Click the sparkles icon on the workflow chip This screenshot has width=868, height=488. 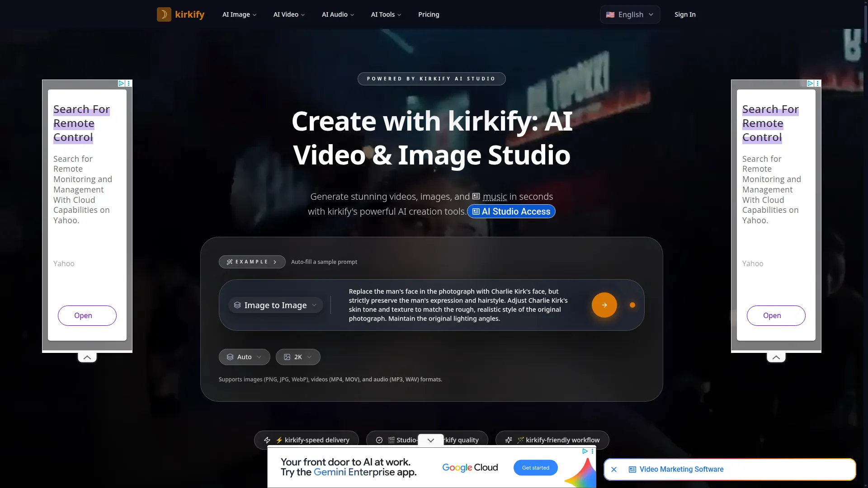[509, 440]
